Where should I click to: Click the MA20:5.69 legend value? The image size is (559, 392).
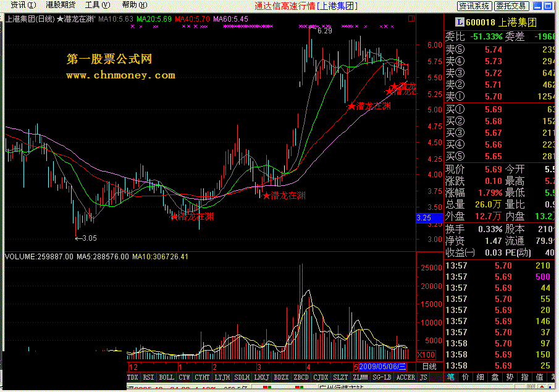click(x=154, y=19)
